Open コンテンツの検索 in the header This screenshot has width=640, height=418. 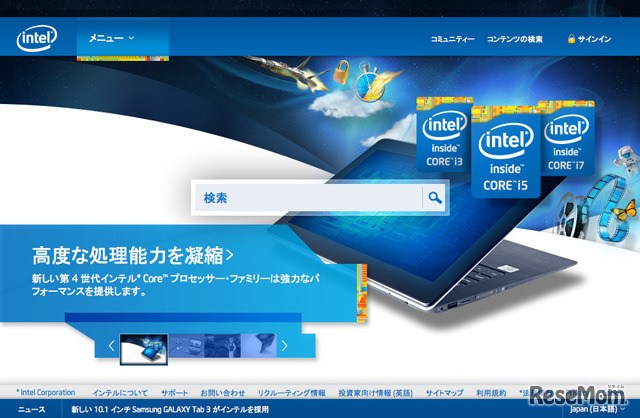515,39
